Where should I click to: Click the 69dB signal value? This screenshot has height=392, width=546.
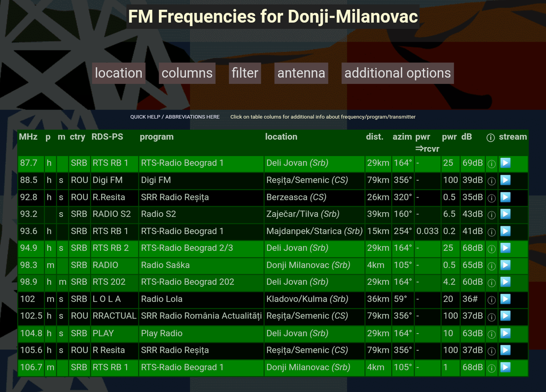coord(472,163)
